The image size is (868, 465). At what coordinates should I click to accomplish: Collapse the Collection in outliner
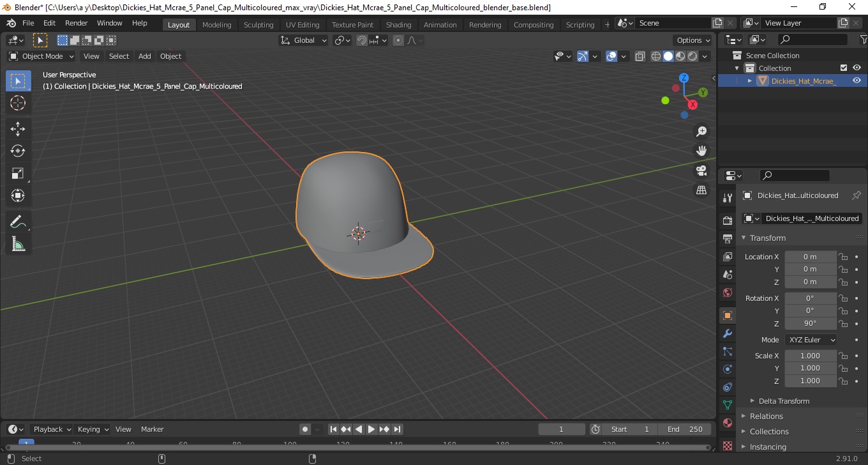[737, 68]
